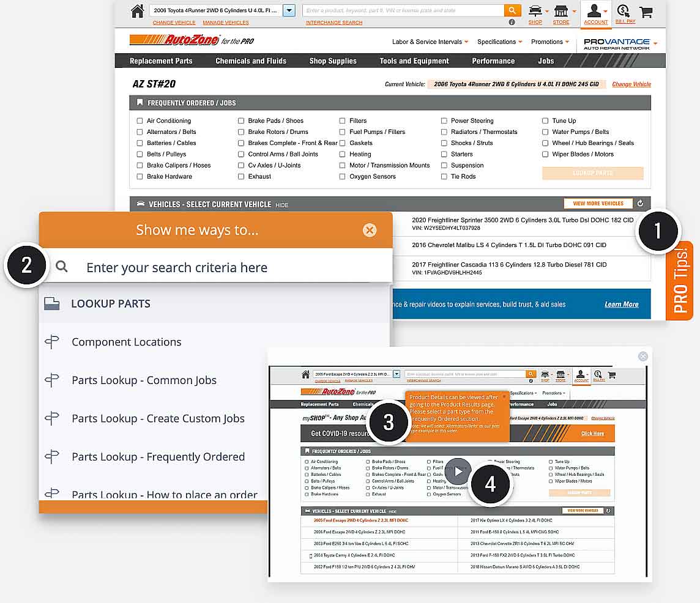Viewport: 700px width, 603px height.
Task: Click the product search input field
Action: tap(403, 10)
